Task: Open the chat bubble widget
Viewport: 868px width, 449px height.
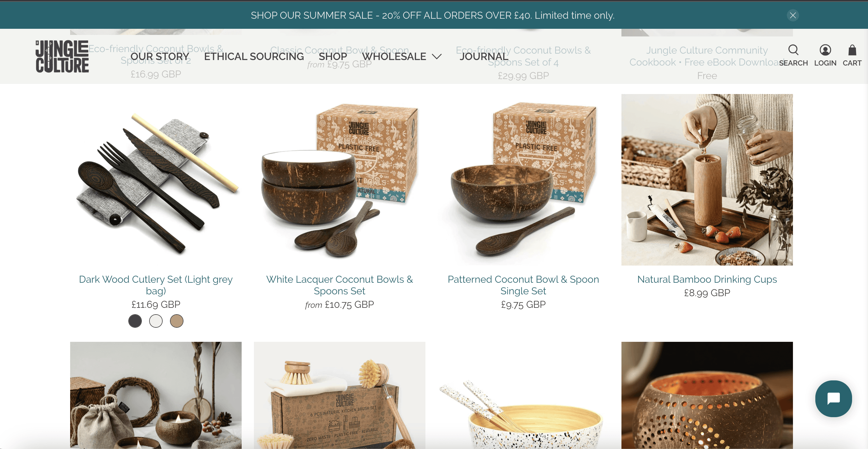Action: coord(833,398)
